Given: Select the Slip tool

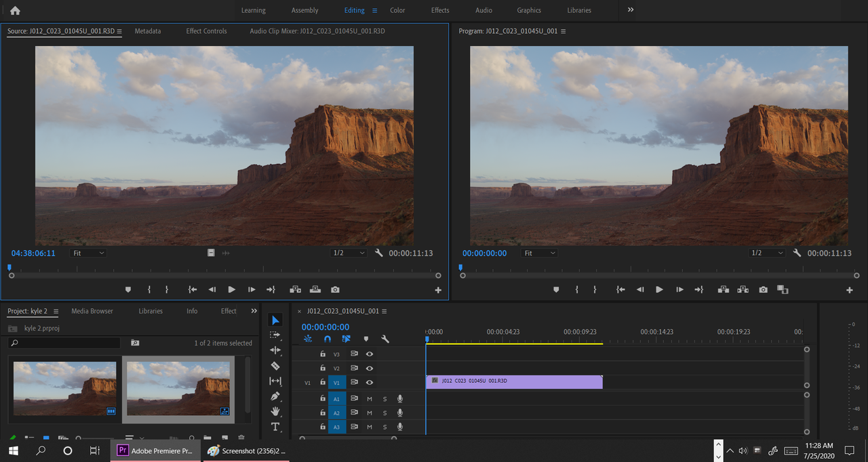Looking at the screenshot, I should 275,381.
